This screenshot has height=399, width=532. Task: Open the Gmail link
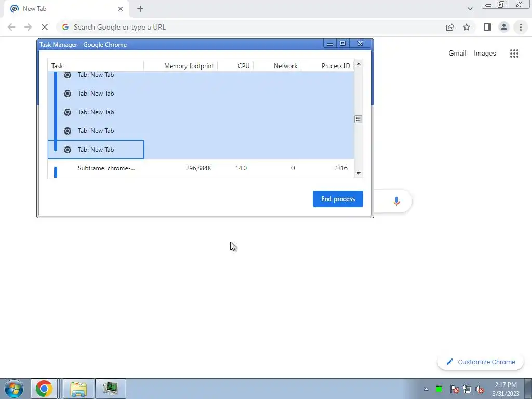coord(457,54)
